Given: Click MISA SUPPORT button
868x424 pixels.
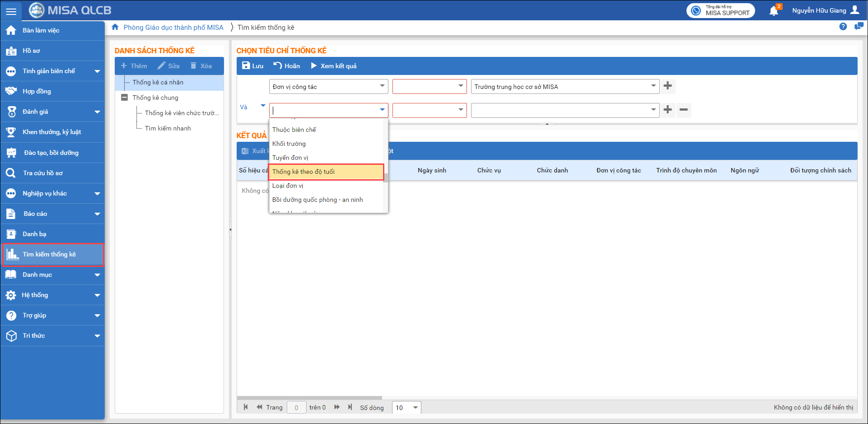Looking at the screenshot, I should pos(721,10).
